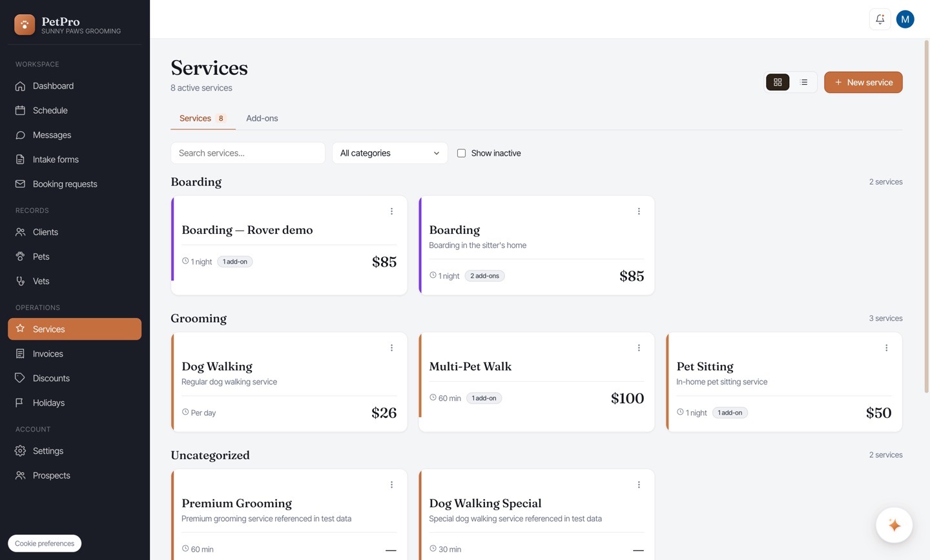Select the Services tab
930x560 pixels.
[203, 118]
